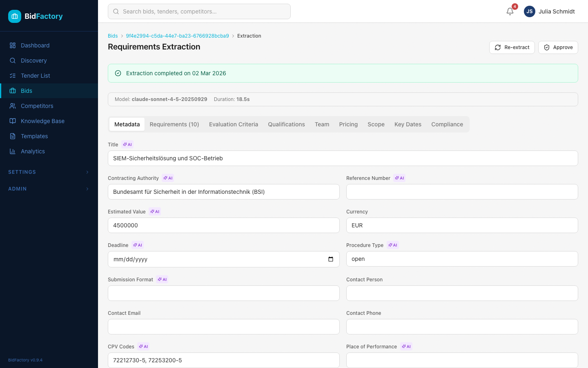Go to Tender List in sidebar
The width and height of the screenshot is (588, 368).
coord(49,76)
